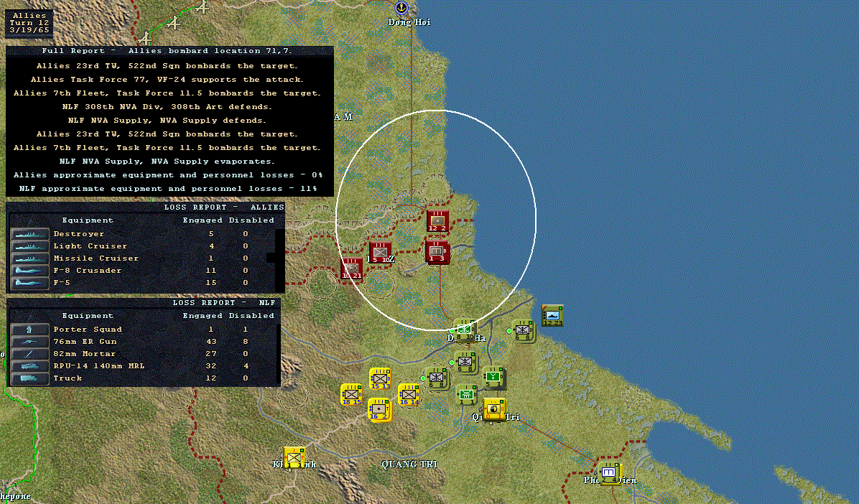Click the LOSS REPORT - NLF header
The width and height of the screenshot is (859, 504).
click(224, 302)
